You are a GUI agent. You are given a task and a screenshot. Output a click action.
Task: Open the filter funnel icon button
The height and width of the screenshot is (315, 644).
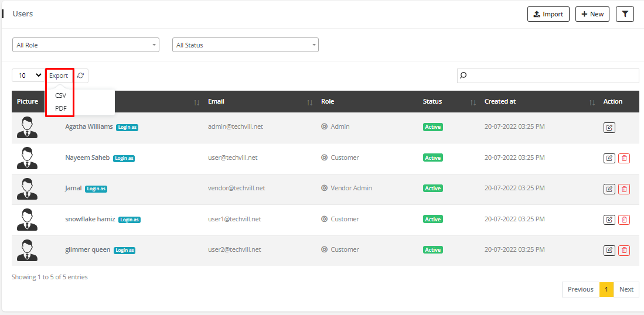(x=625, y=14)
